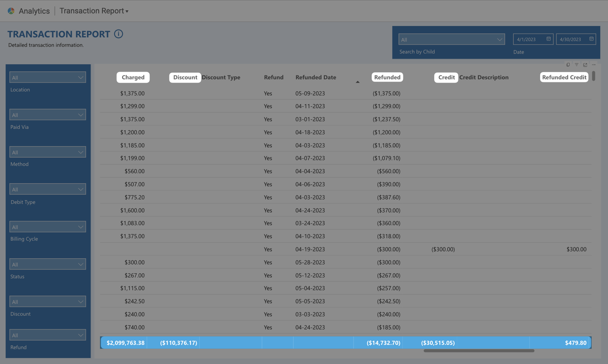Click the copy visual icon above the table

coord(568,65)
